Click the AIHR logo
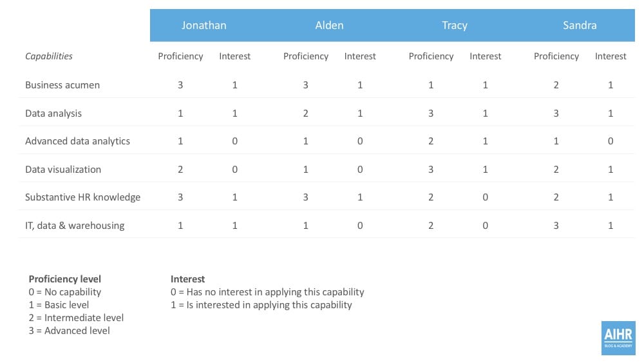644x363 pixels. [x=617, y=337]
